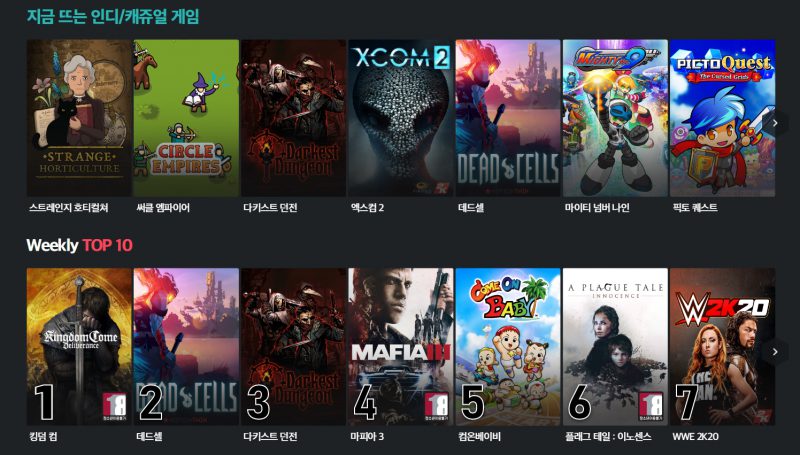
Task: Open rank 3 Darkest Dungeon in Weekly TOP 10
Action: pos(293,346)
